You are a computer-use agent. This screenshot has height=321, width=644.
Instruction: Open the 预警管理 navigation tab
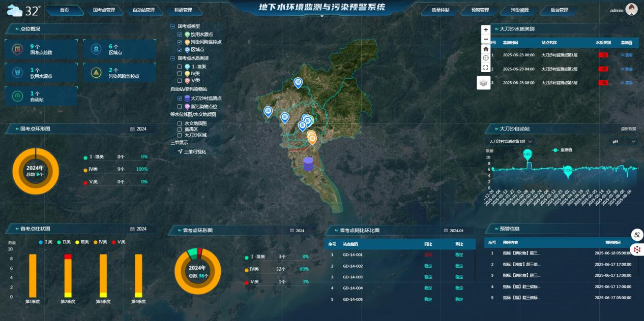479,10
